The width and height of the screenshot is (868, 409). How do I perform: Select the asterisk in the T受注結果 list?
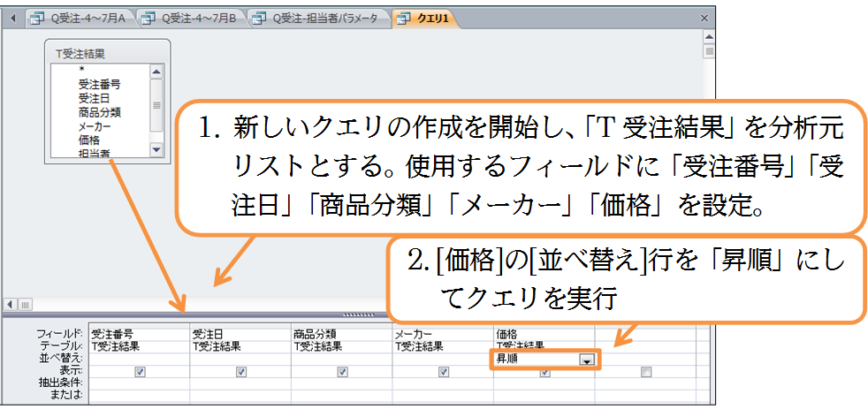[x=82, y=69]
